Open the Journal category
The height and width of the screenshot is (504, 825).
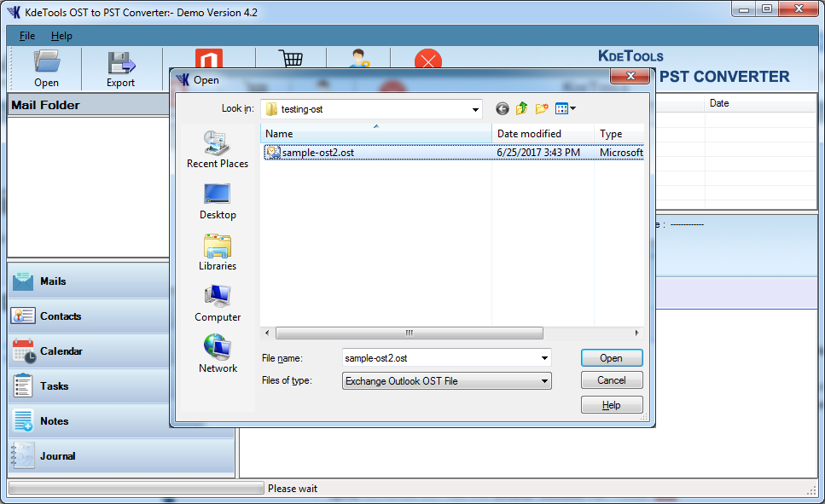pos(121,456)
